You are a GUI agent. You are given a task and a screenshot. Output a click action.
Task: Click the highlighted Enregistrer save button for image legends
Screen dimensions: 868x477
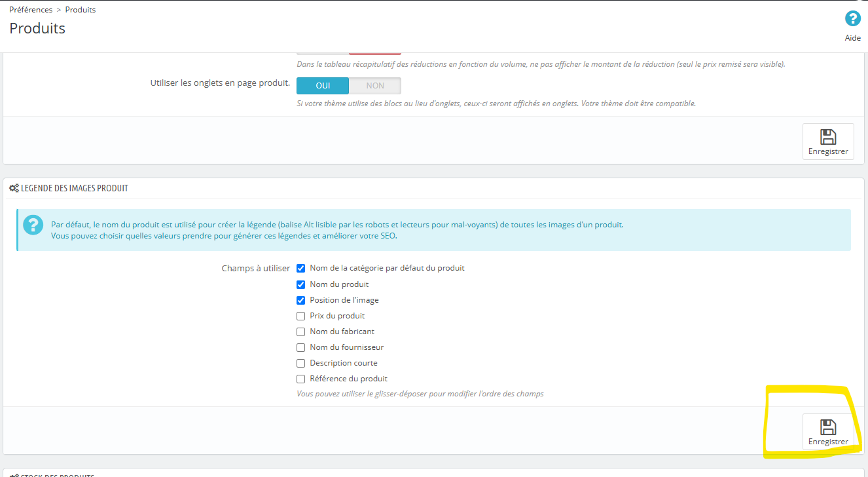828,432
